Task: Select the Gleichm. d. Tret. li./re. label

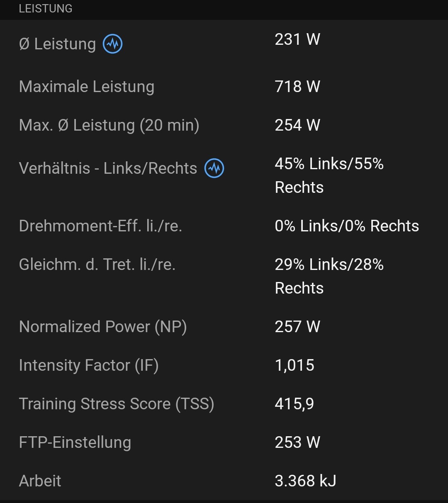Action: point(97,265)
